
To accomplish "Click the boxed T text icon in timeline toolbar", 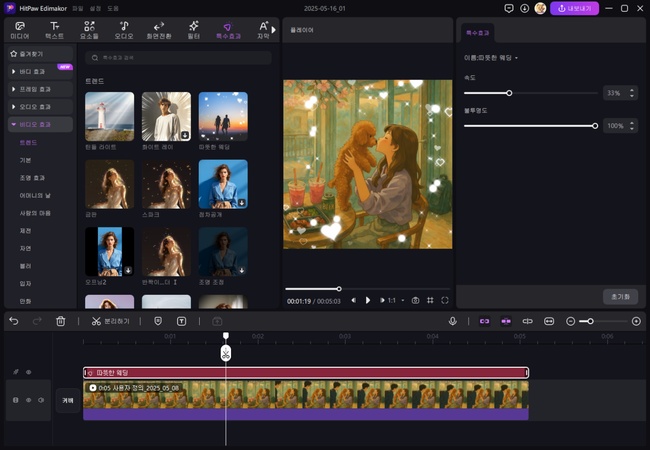I will pyautogui.click(x=182, y=321).
